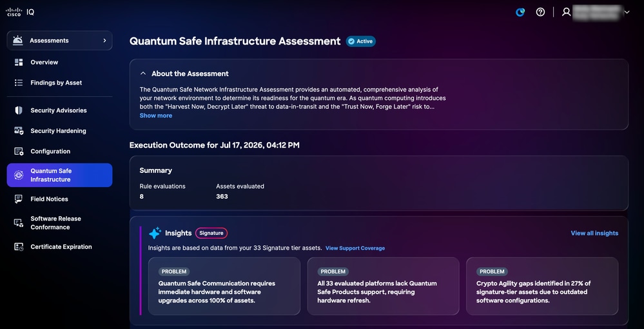644x329 pixels.
Task: Click the Security Hardening icon
Action: [x=19, y=131]
